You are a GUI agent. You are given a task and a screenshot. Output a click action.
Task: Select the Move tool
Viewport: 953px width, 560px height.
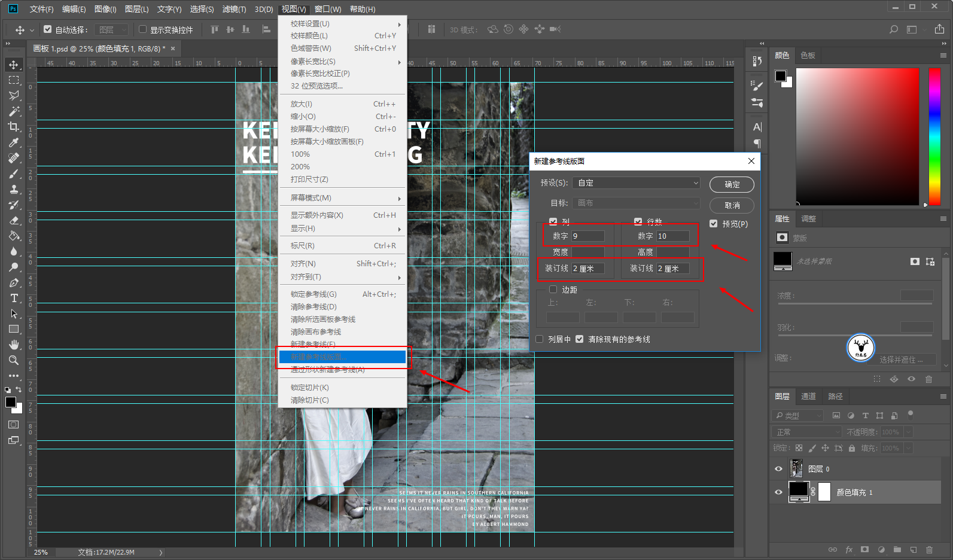[14, 65]
